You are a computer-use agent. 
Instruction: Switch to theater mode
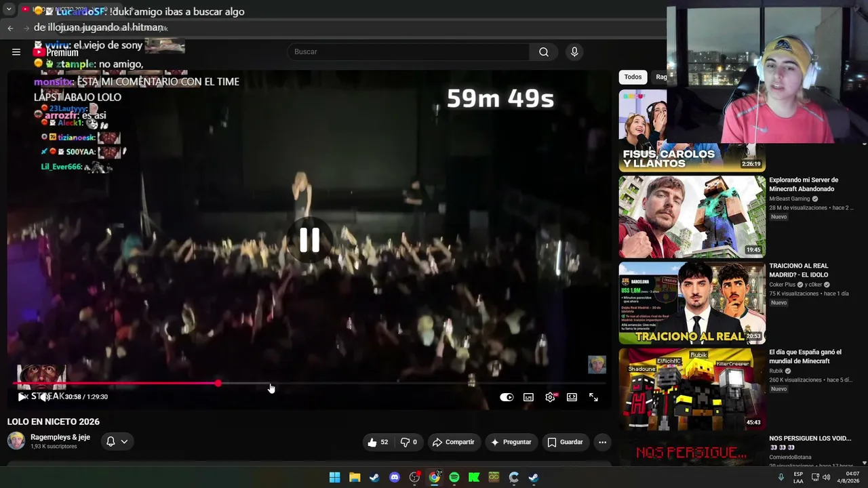[x=572, y=397]
